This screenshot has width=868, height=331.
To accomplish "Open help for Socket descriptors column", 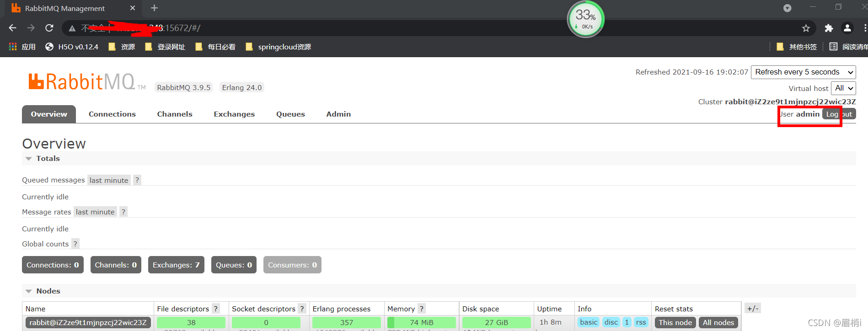I will coord(302,309).
